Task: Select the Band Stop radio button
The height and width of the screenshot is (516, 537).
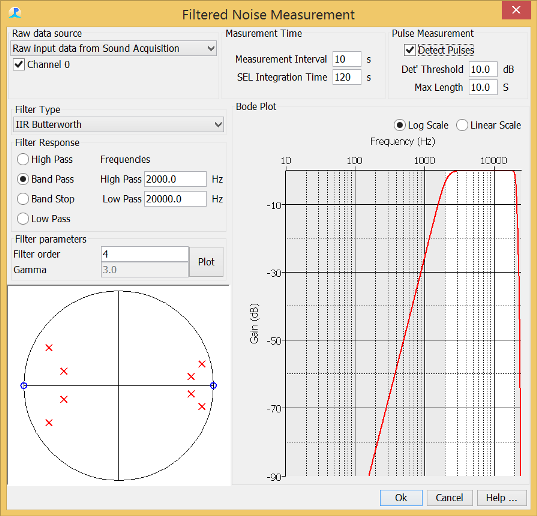Action: 23,199
